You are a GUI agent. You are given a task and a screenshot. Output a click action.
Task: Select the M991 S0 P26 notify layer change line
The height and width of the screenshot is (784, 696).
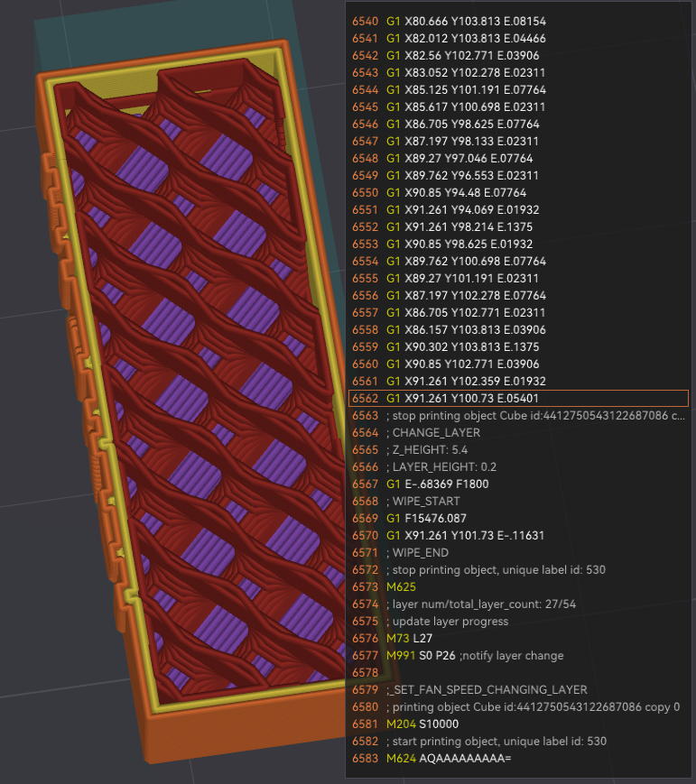[x=474, y=655]
